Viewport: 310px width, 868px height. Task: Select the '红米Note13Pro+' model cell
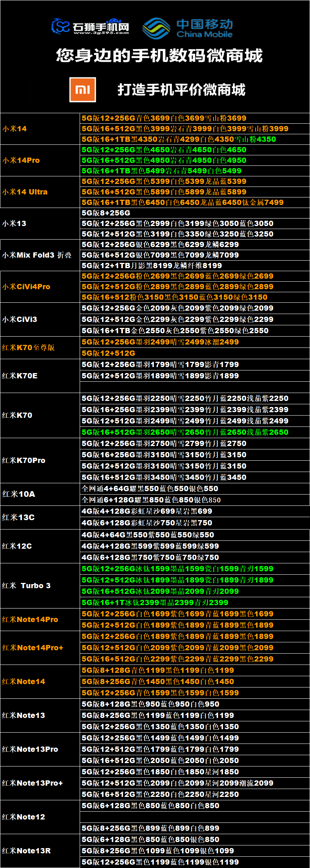[40, 783]
